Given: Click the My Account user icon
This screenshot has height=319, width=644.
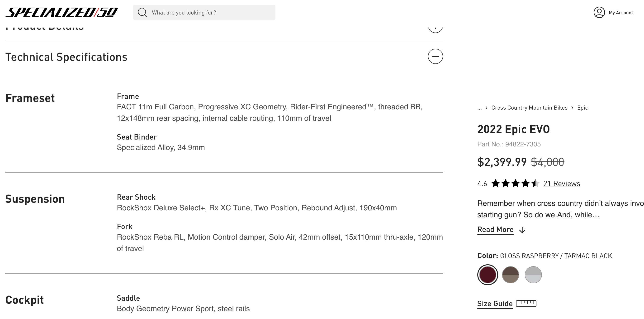Looking at the screenshot, I should click(x=599, y=13).
